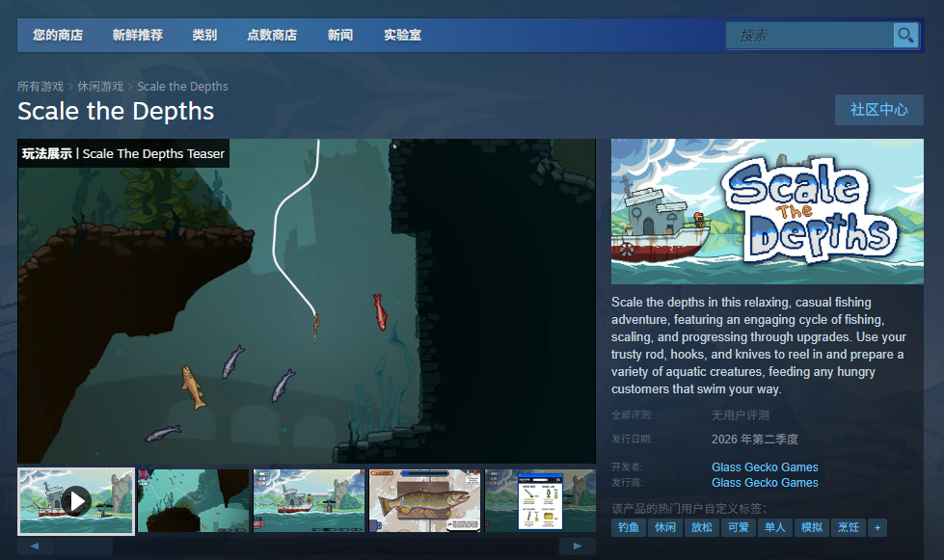This screenshot has width=944, height=560.
Task: Open publisher Glass Gecko Games link
Action: pos(765,483)
